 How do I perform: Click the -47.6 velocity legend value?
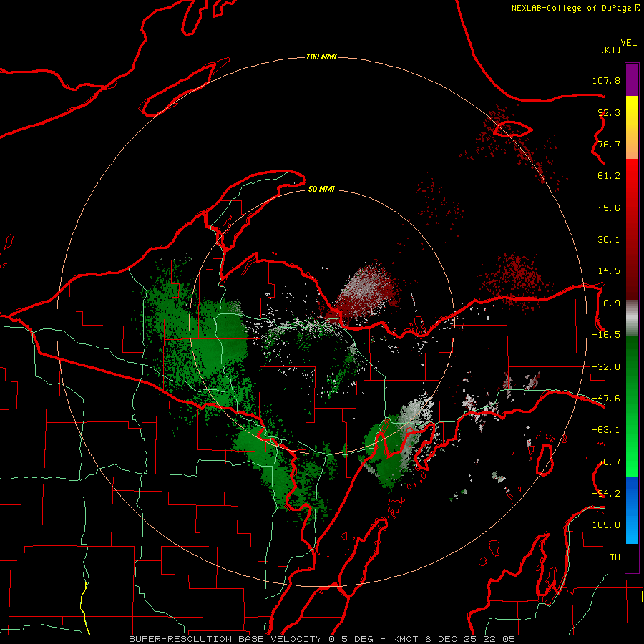(x=606, y=399)
